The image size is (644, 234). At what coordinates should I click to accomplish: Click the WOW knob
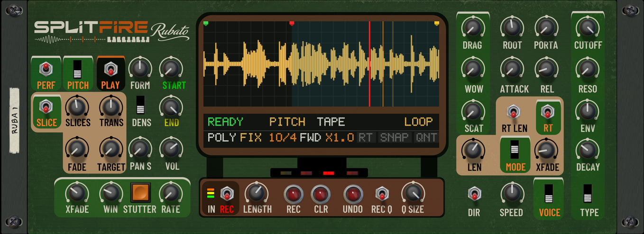(x=472, y=69)
